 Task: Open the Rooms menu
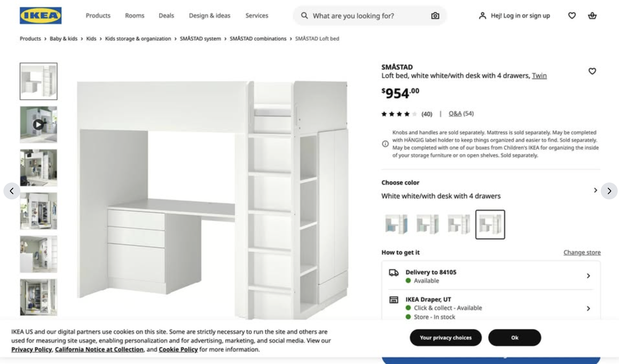135,15
